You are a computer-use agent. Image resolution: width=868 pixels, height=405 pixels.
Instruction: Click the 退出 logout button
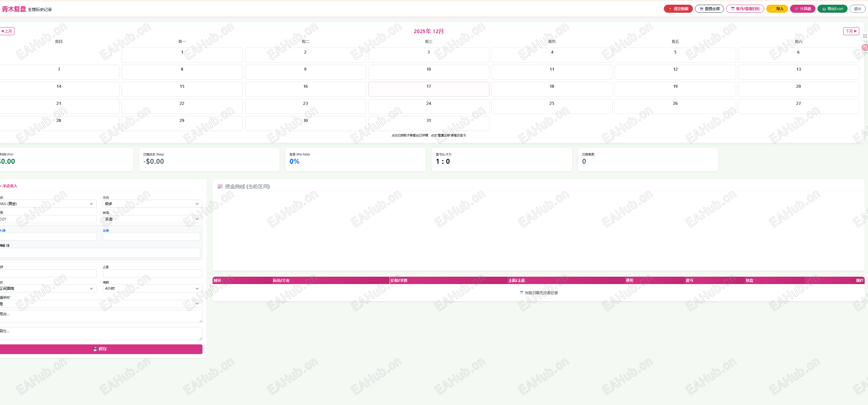[857, 9]
